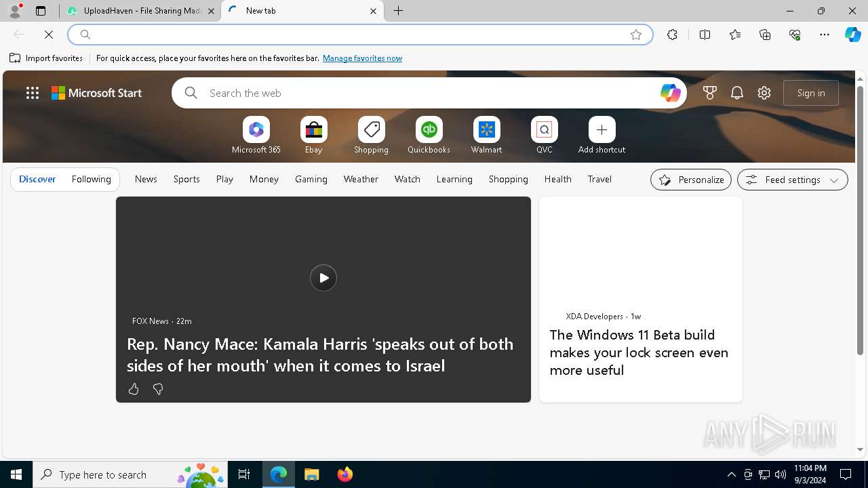868x488 pixels.
Task: Open Windows 11 Beta build article
Action: (639, 352)
